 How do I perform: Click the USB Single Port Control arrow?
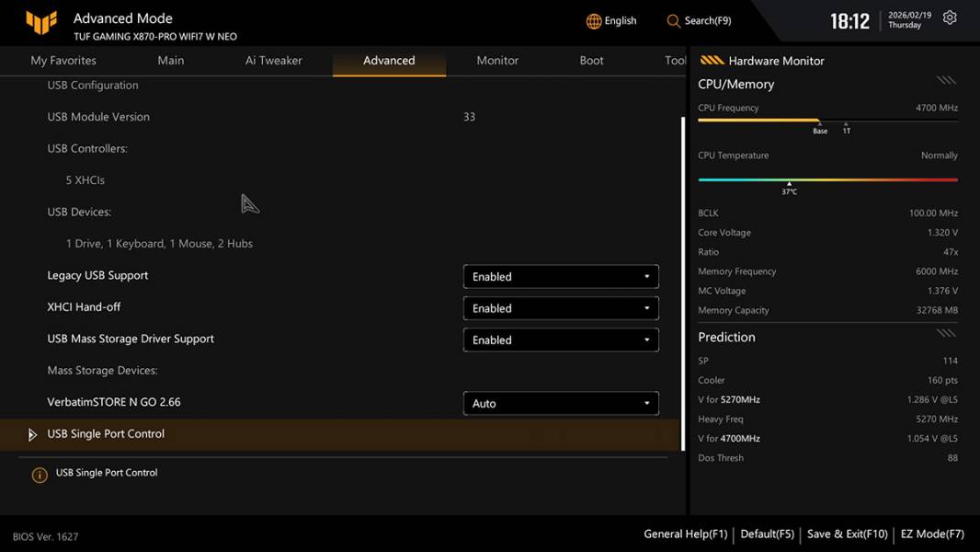[x=32, y=434]
